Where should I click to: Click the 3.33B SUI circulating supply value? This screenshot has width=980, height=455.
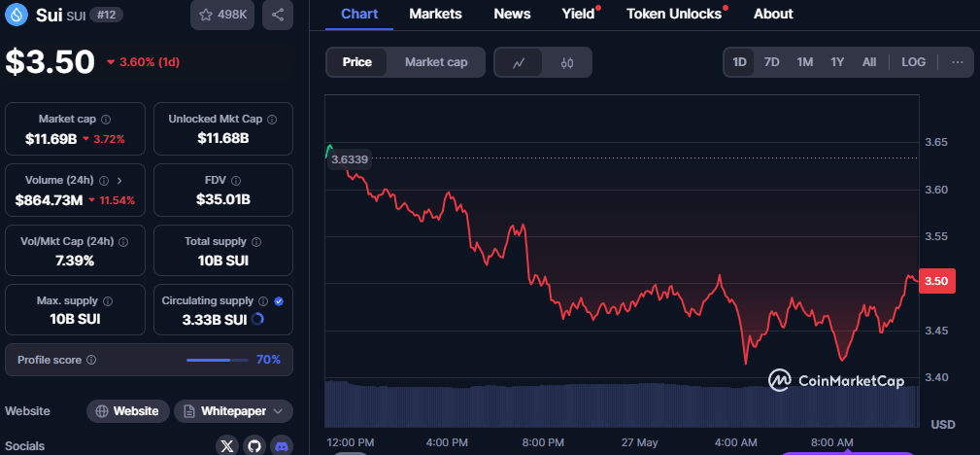click(215, 319)
